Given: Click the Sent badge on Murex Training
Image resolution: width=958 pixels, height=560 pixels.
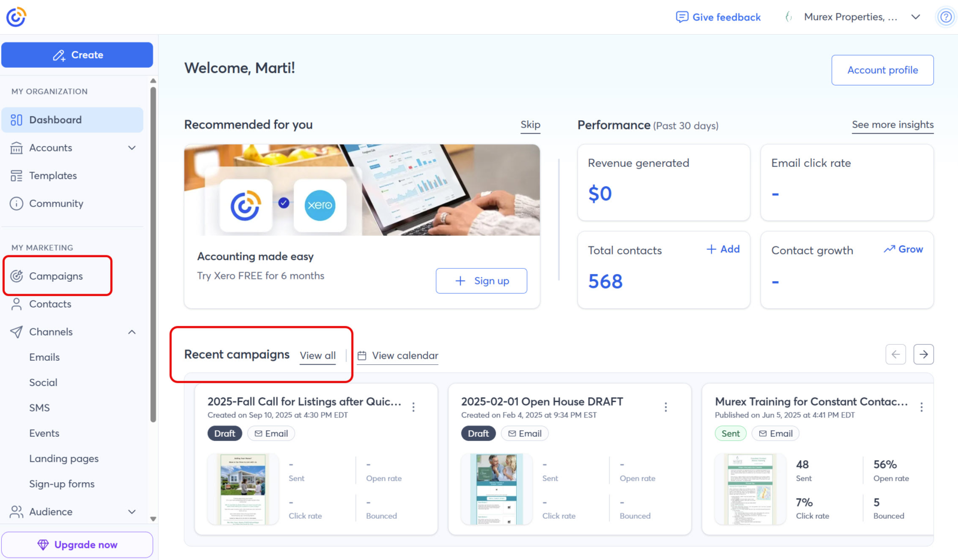Looking at the screenshot, I should click(730, 434).
